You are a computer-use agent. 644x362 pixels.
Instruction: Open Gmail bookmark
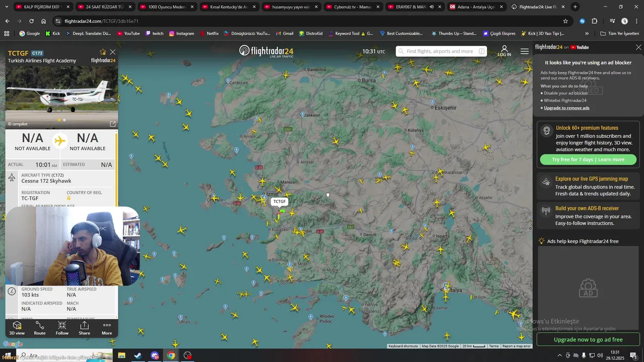tap(284, 34)
